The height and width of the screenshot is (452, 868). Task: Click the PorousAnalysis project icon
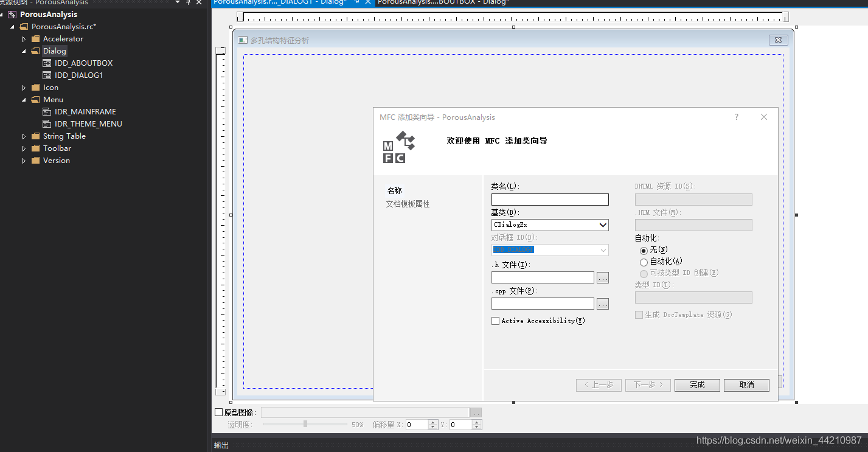click(12, 14)
